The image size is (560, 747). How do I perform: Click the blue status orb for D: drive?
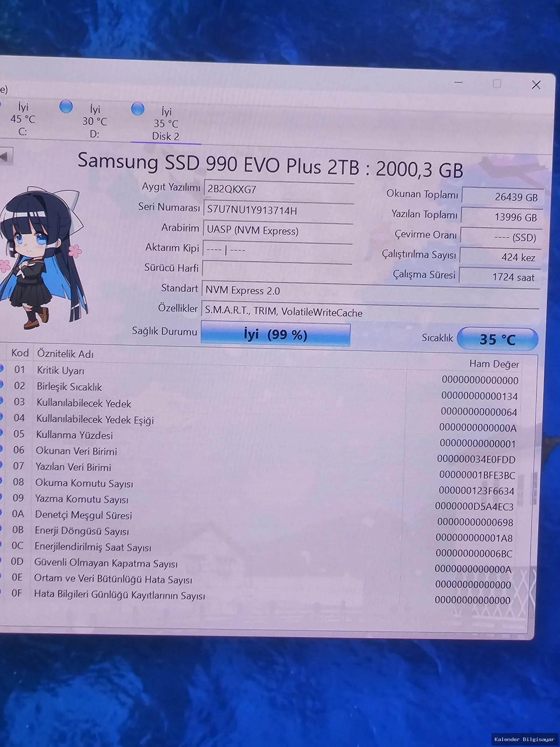[66, 106]
